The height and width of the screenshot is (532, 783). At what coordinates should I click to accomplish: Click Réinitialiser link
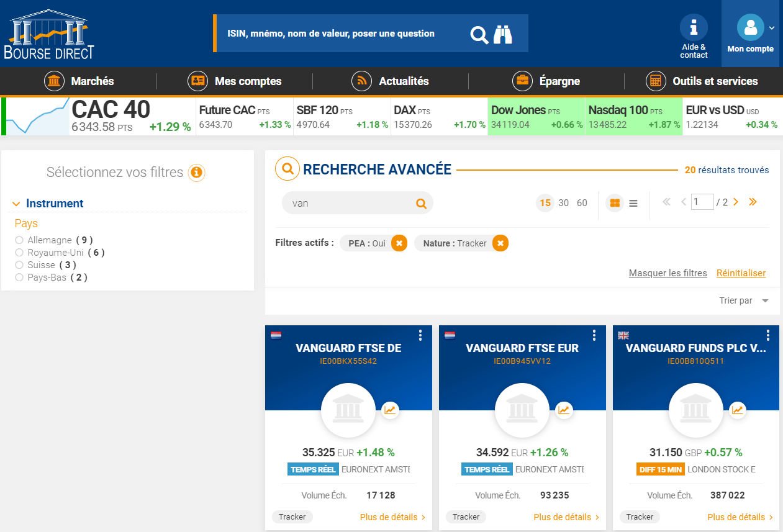[741, 273]
